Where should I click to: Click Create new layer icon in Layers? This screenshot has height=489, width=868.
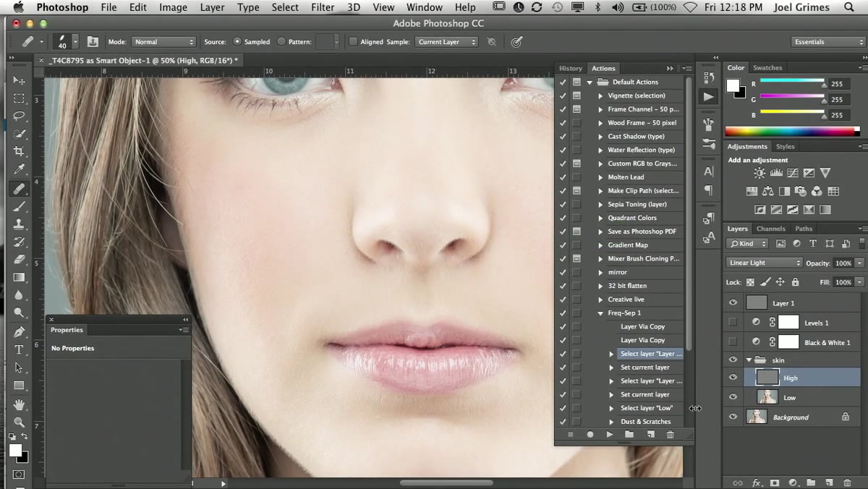829,482
